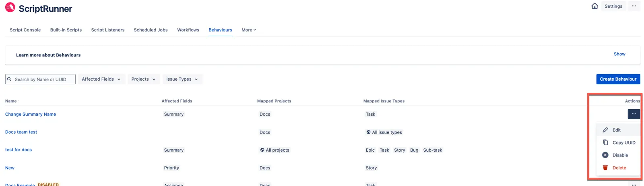Click the Edit pencil icon
Viewport: 644px width, 186px height.
point(605,130)
